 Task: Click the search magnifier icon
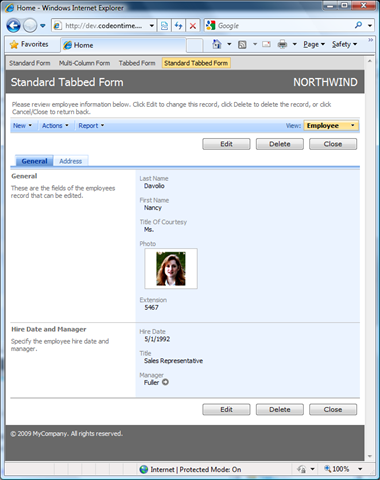[x=359, y=25]
